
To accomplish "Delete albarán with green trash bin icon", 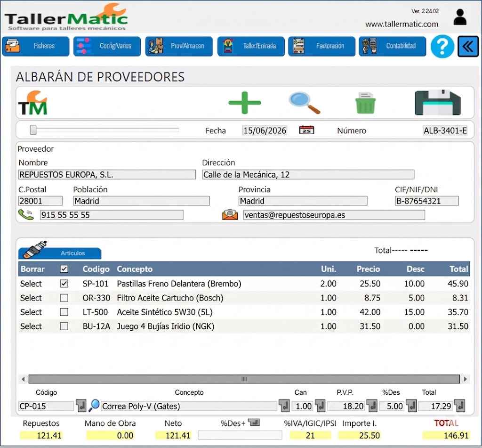I will coord(365,103).
